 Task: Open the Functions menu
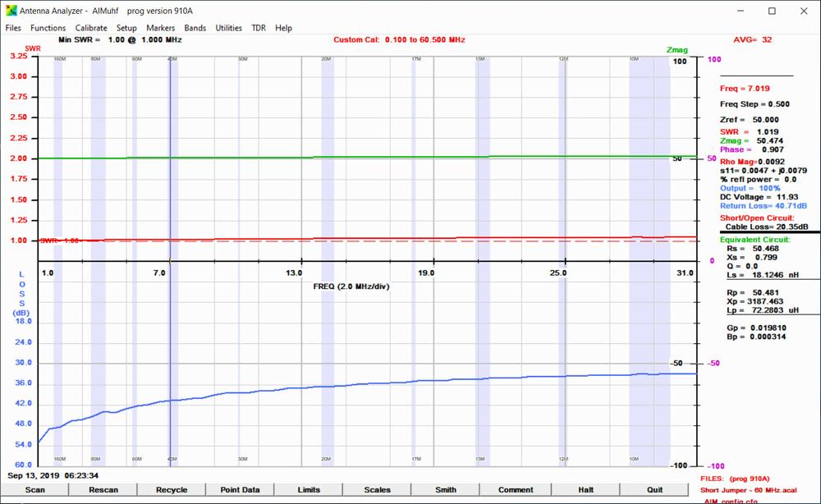point(48,28)
